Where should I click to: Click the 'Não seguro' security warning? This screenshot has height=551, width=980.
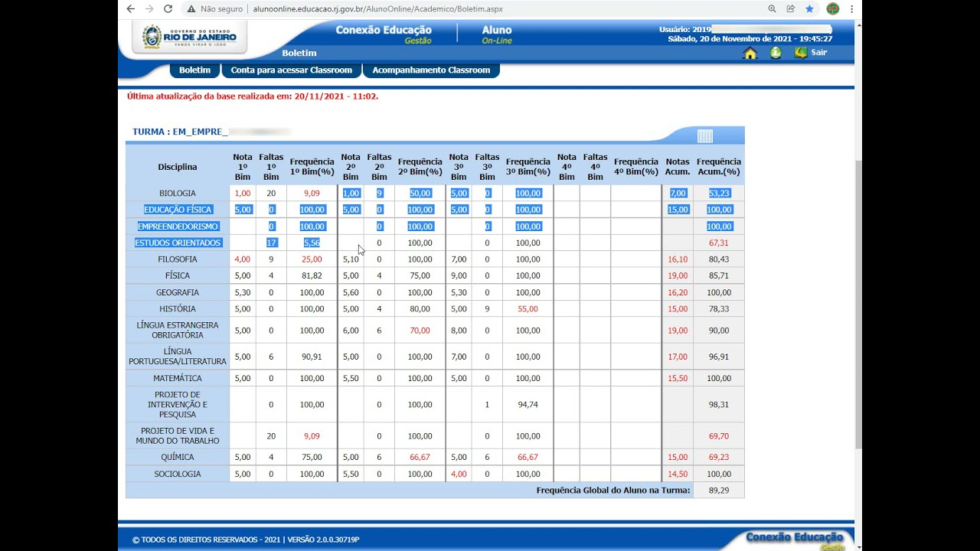214,9
